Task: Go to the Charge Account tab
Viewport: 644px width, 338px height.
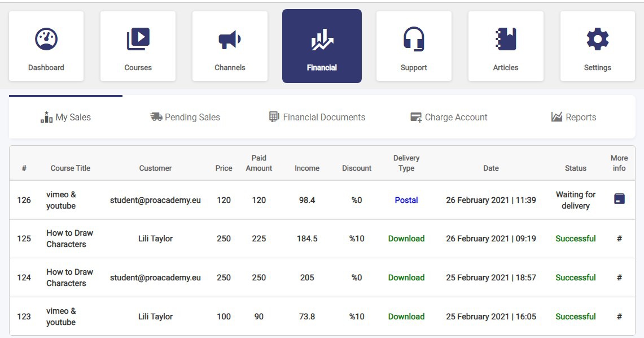Action: coord(449,118)
